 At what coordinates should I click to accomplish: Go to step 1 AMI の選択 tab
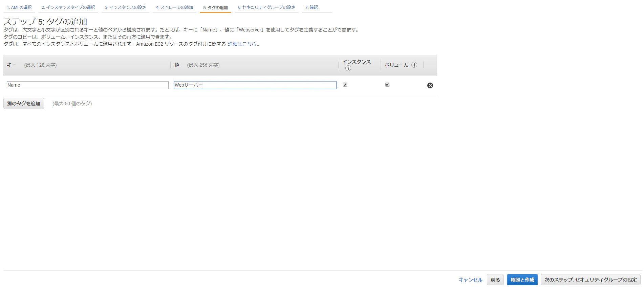point(19,7)
